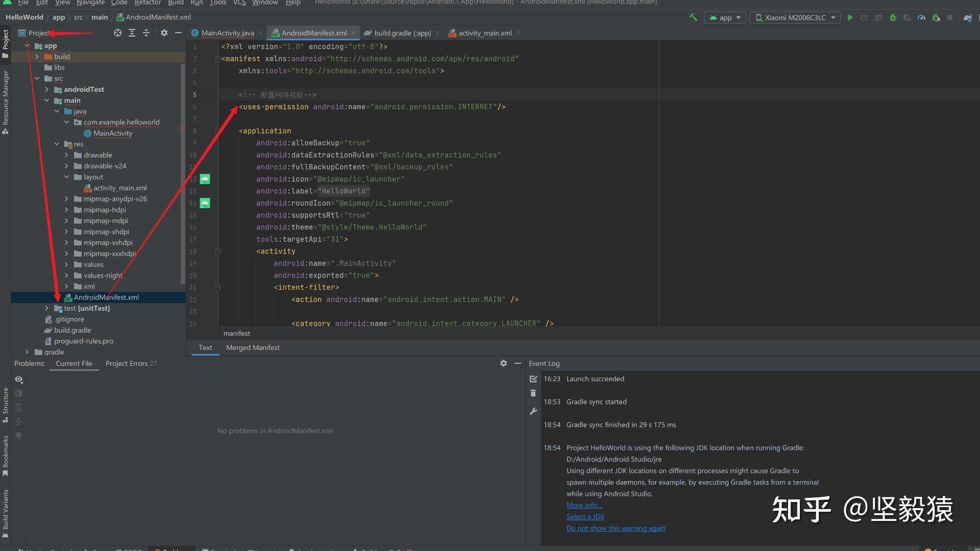Open the Refactor menu
Viewport: 980px width, 551px height.
(148, 3)
